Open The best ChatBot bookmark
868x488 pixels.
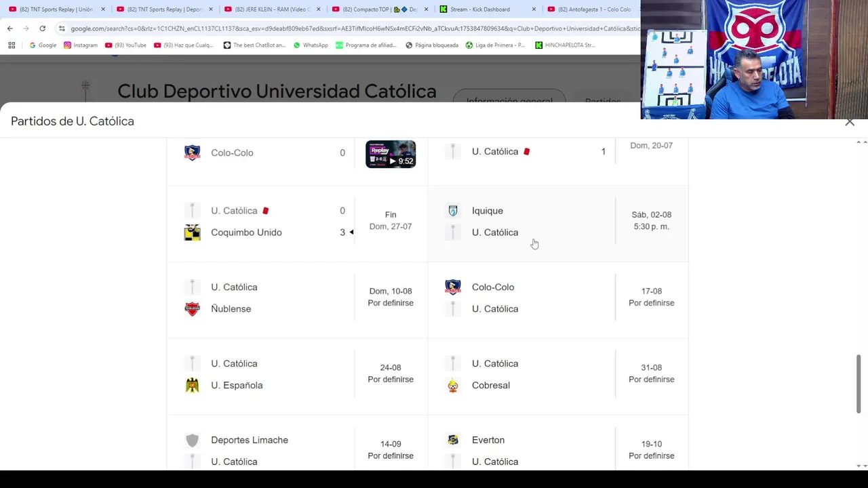coord(254,45)
